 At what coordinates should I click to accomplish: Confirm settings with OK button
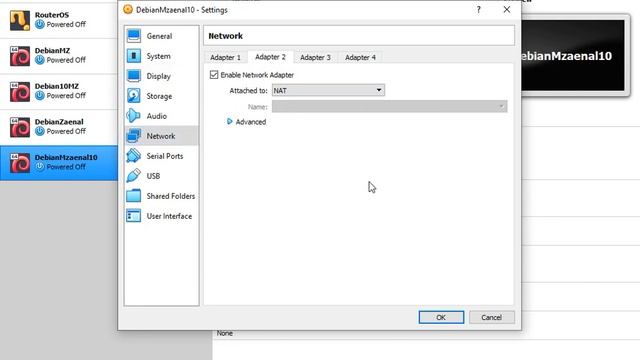(441, 317)
